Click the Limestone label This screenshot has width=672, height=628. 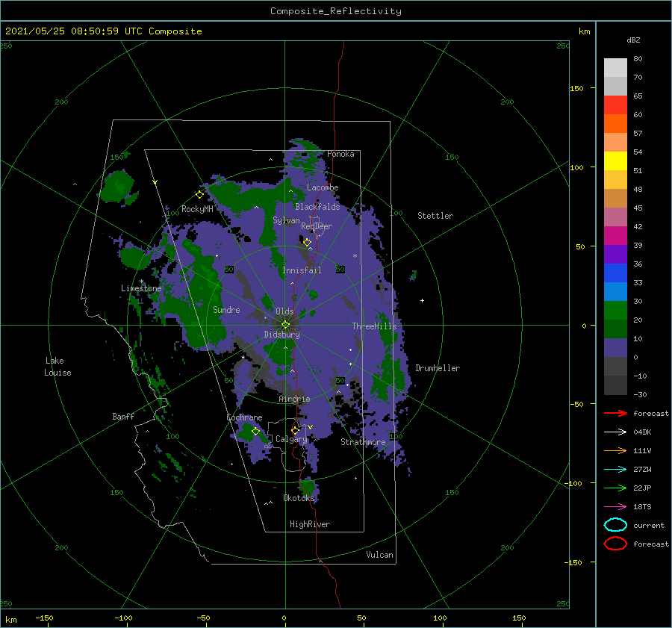pos(141,288)
